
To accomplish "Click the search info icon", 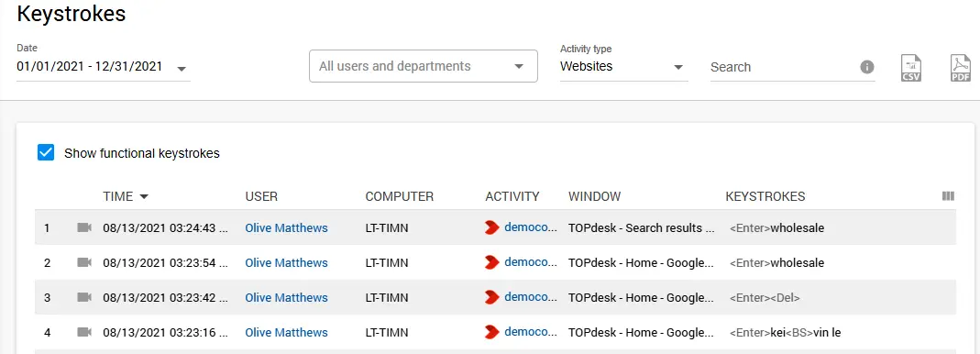I will (867, 67).
